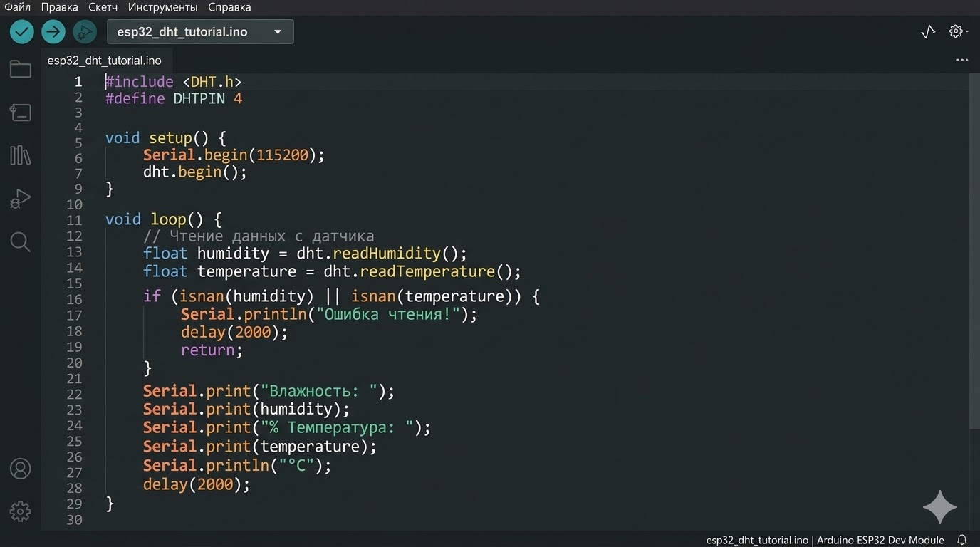This screenshot has width=980, height=547.
Task: Click the Upload sketch arrow icon
Action: click(x=53, y=31)
